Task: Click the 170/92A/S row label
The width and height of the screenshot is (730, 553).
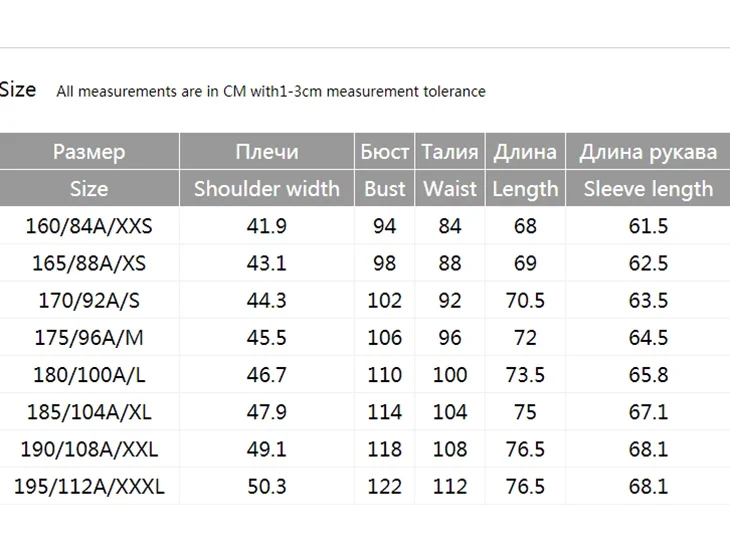Action: coord(89,301)
